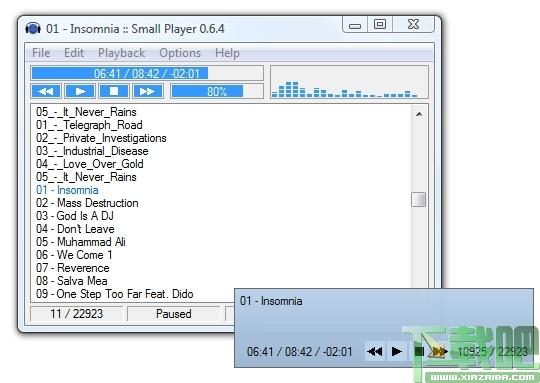
Task: Open the Options menu
Action: coord(180,53)
